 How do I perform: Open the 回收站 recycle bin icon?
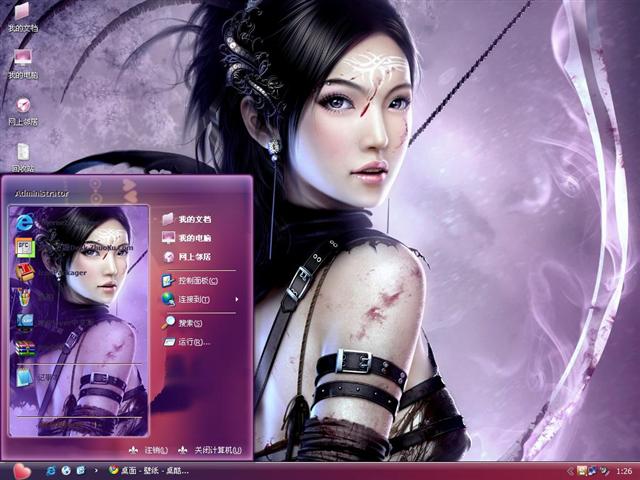point(23,158)
